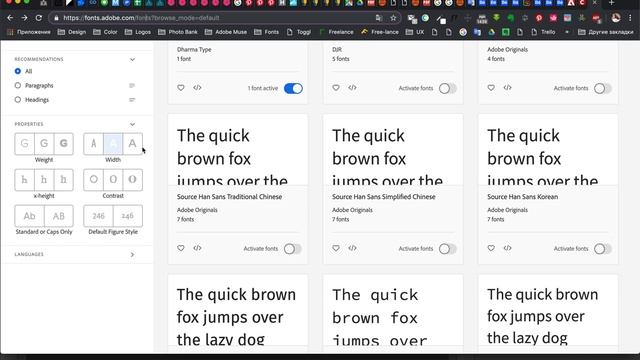Favorite the Dharma Type font card
This screenshot has height=360, width=640.
pos(181,88)
